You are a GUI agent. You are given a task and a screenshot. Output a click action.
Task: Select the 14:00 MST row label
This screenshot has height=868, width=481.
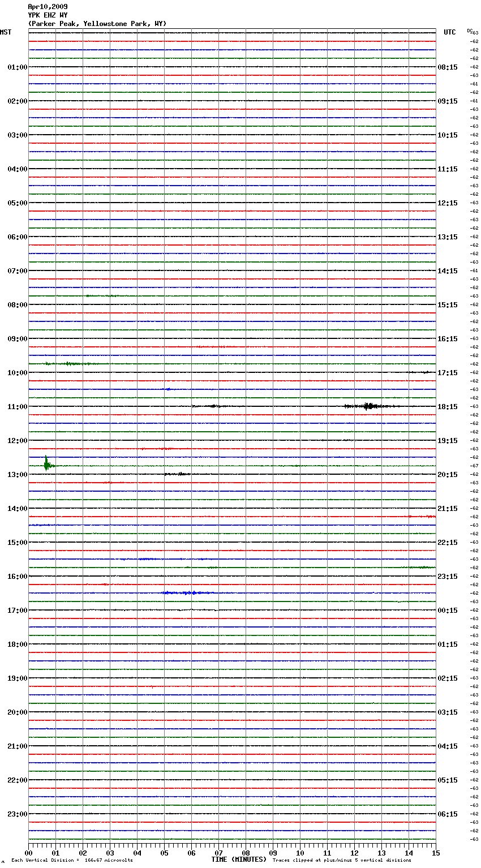point(18,509)
